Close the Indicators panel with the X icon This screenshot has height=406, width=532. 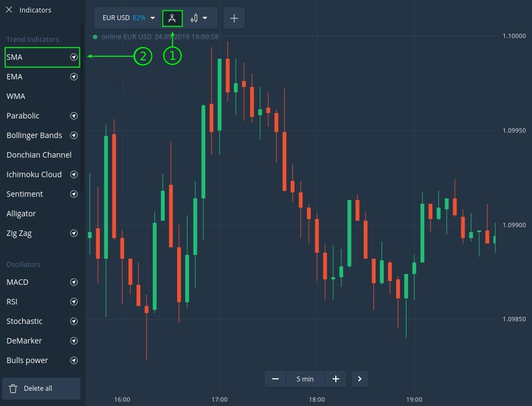click(9, 10)
